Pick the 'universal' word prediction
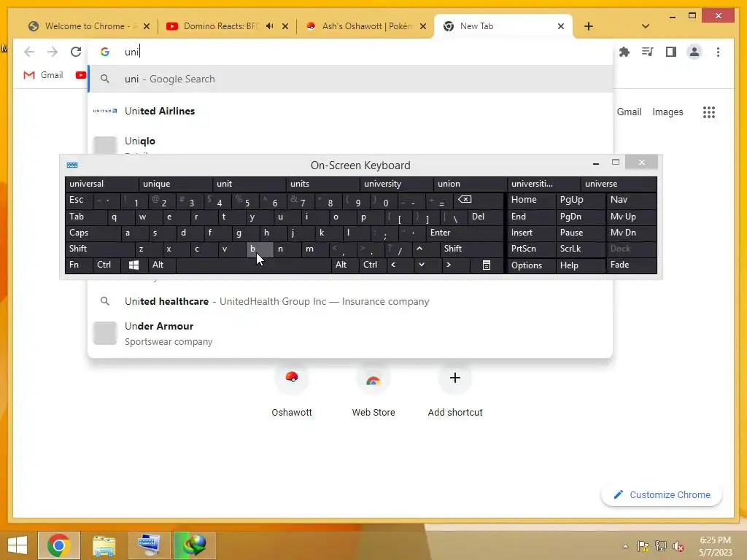This screenshot has width=747, height=560. (x=101, y=184)
